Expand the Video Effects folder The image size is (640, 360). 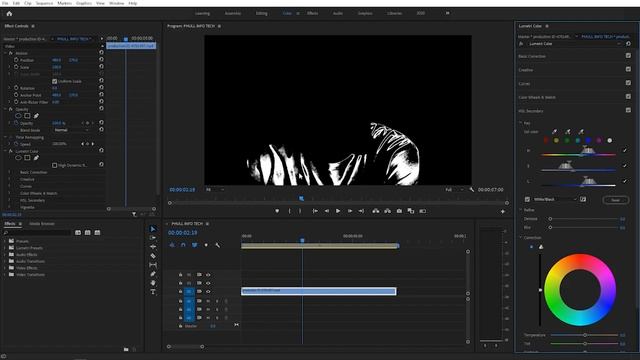coord(5,268)
